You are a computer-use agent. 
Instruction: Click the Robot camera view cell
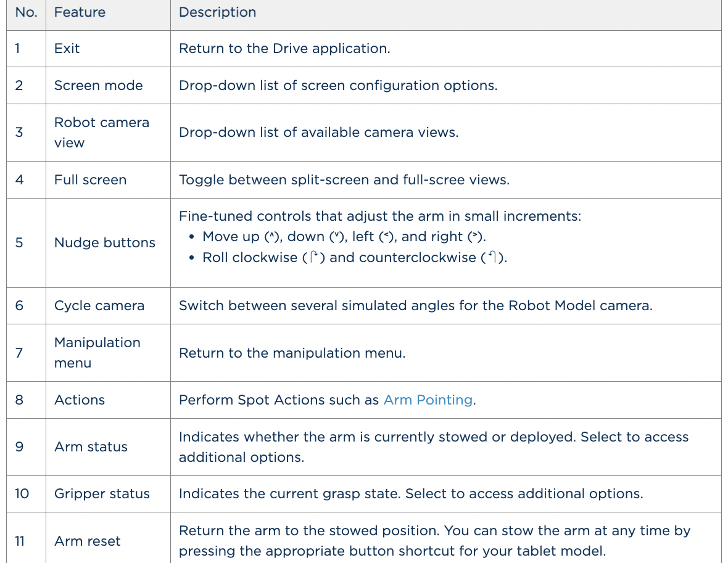101,133
